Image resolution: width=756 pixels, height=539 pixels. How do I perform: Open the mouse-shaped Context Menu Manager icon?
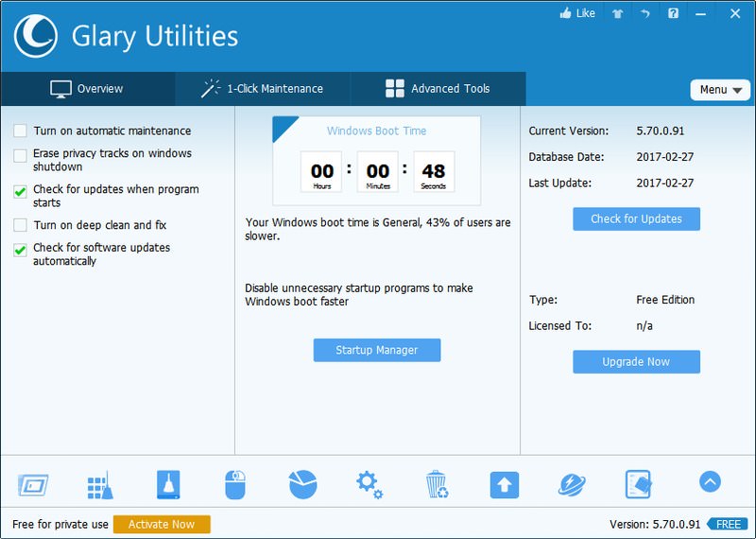pos(235,484)
